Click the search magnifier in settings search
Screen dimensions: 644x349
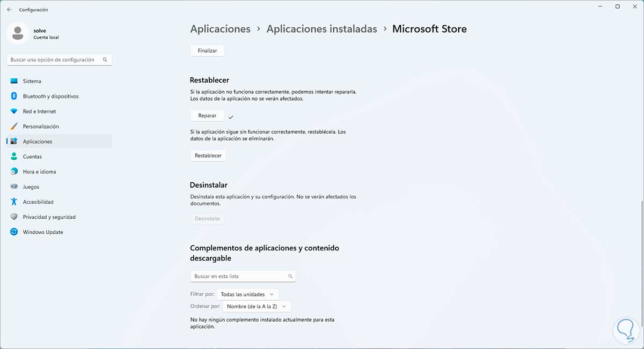click(105, 60)
